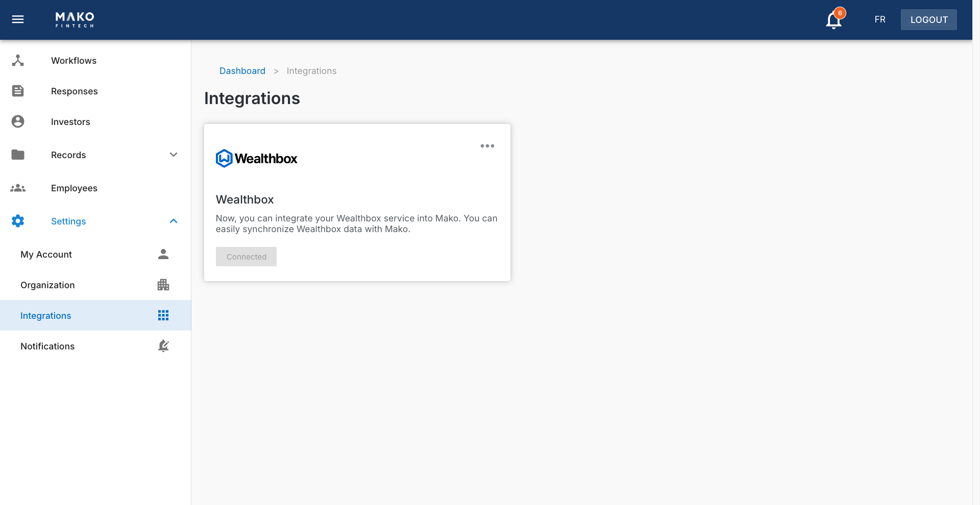This screenshot has width=980, height=505.
Task: Open the Wealthbox card options menu
Action: click(x=487, y=146)
